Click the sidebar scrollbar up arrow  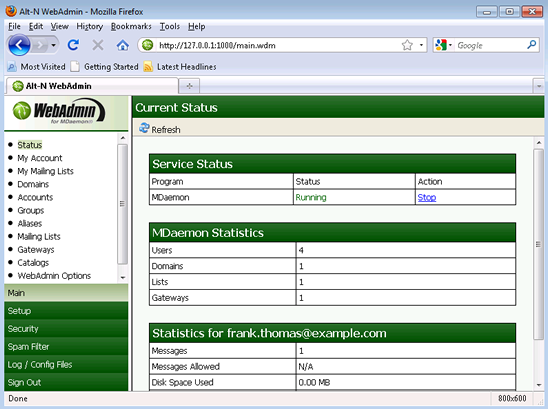(x=123, y=138)
